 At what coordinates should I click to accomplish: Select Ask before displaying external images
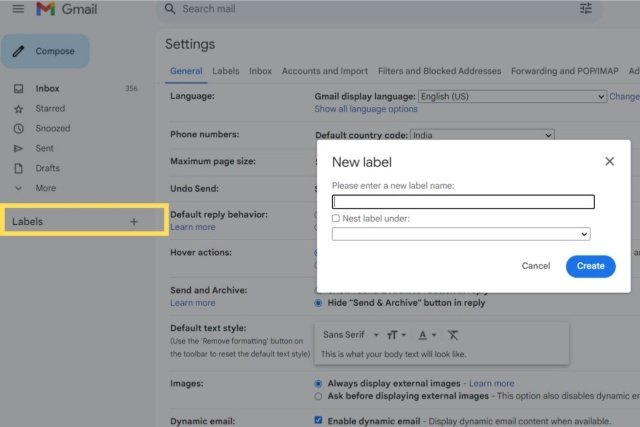(318, 396)
